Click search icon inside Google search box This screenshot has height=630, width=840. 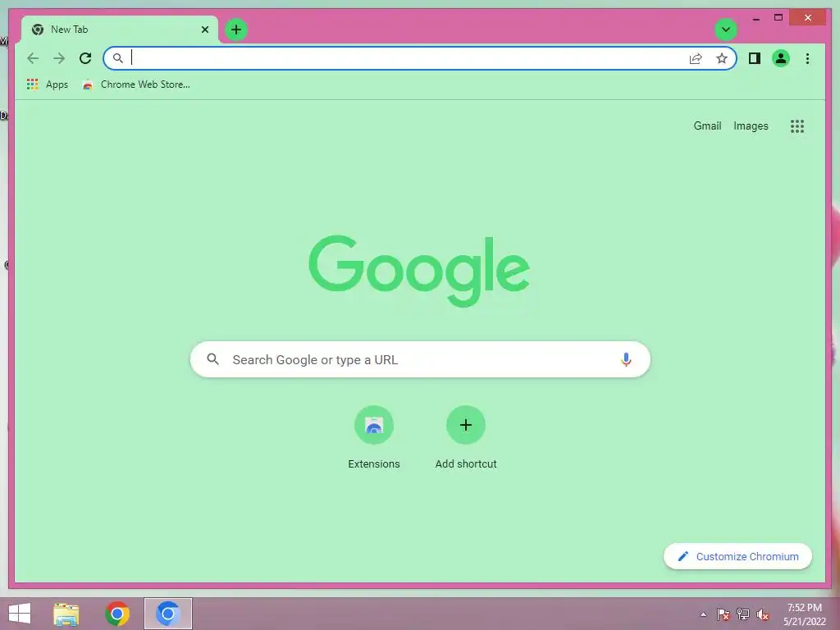[x=212, y=359]
